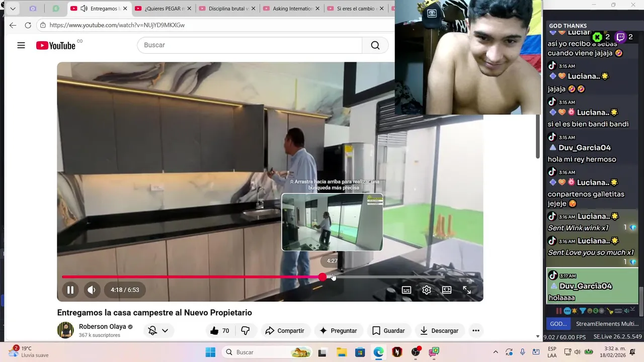Like the video with thumbs up
Image resolution: width=644 pixels, height=362 pixels.
click(x=219, y=330)
